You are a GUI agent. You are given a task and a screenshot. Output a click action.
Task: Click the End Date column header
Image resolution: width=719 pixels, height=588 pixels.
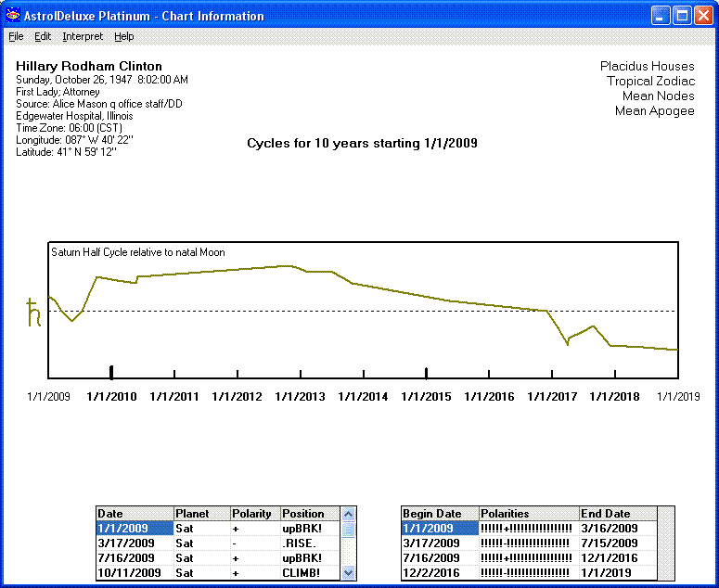[x=617, y=513]
